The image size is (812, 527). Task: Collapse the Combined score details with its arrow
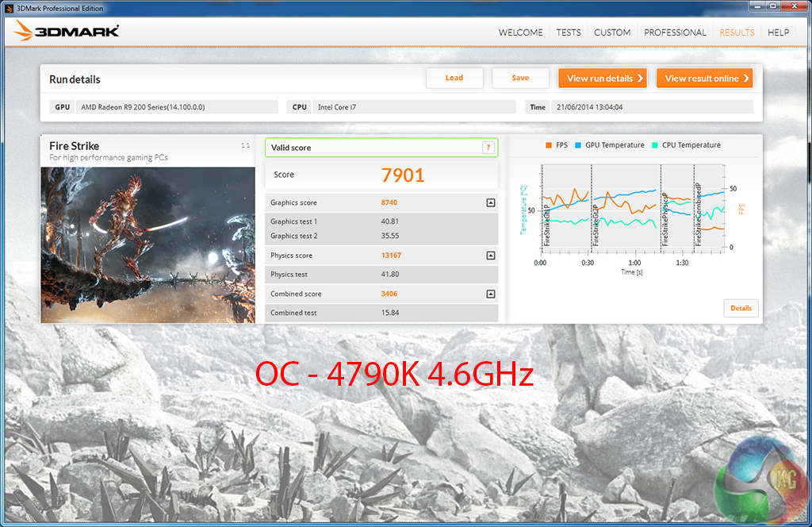(x=490, y=294)
